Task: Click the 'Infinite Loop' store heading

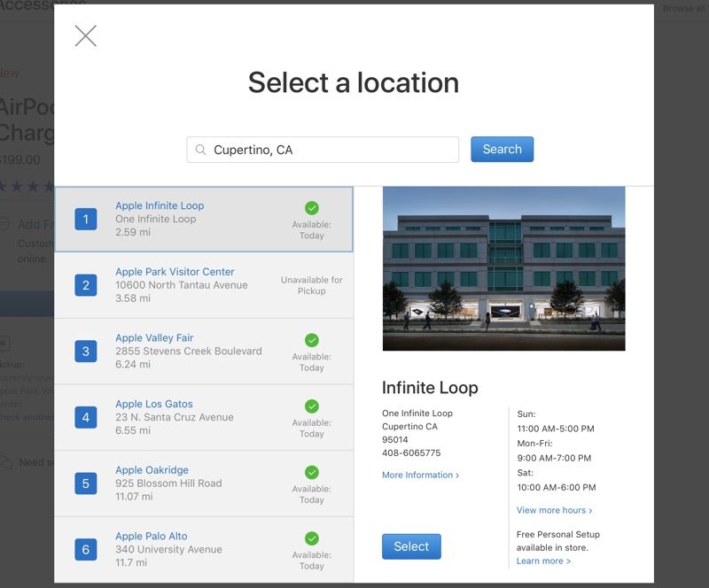Action: click(430, 388)
